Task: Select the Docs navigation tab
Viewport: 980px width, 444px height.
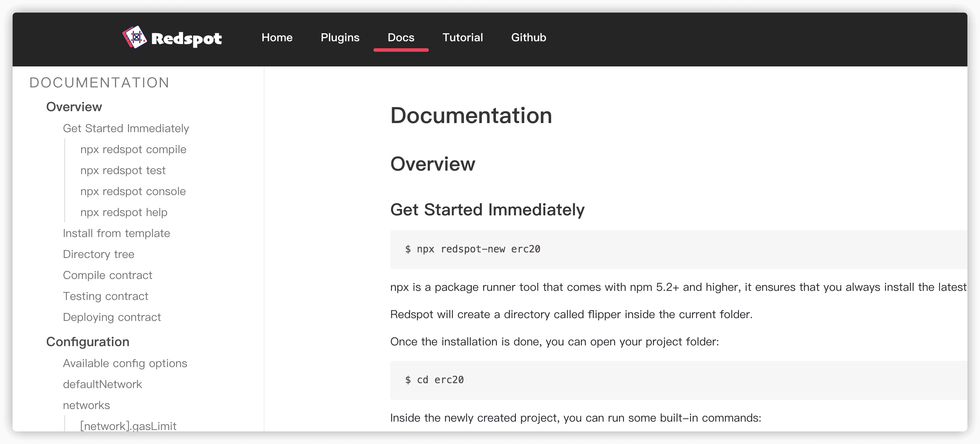Action: click(400, 37)
